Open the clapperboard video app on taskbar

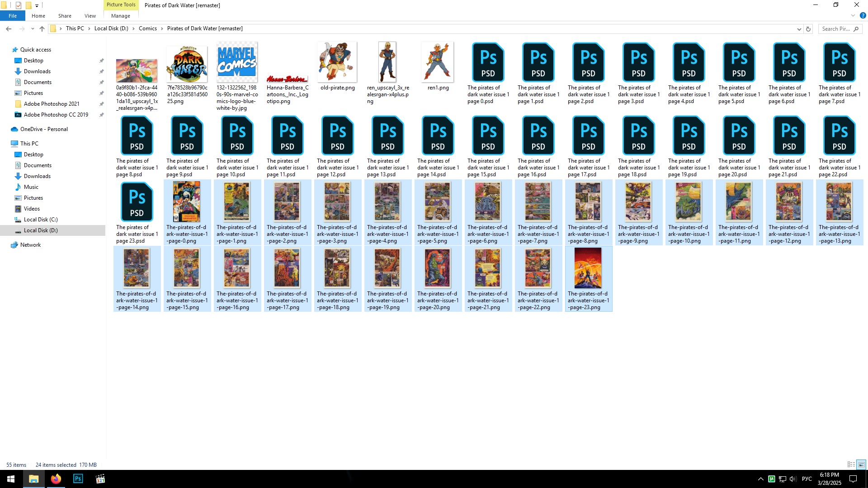click(100, 479)
